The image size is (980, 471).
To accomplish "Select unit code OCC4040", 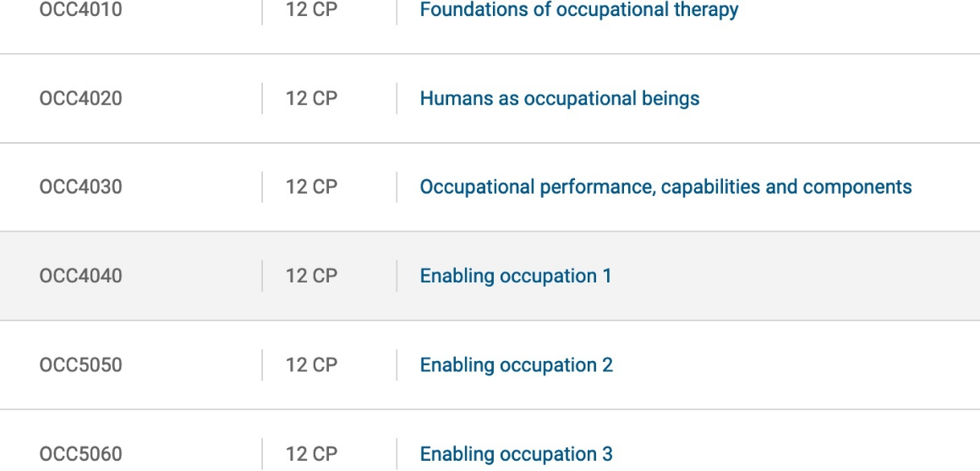I will (x=80, y=276).
